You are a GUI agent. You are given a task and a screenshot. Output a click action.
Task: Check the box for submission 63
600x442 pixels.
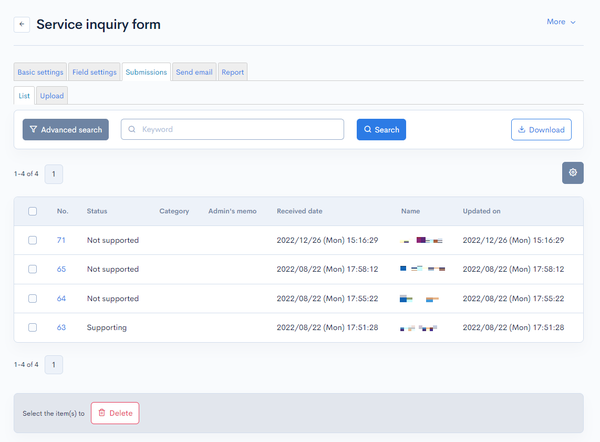[33, 328]
